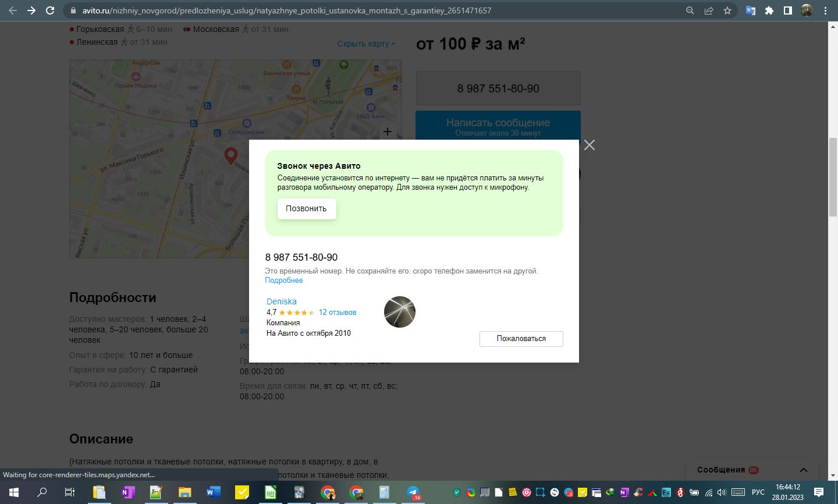The image size is (838, 504).
Task: Open LibreOffice Calc from the taskbar
Action: (x=271, y=492)
